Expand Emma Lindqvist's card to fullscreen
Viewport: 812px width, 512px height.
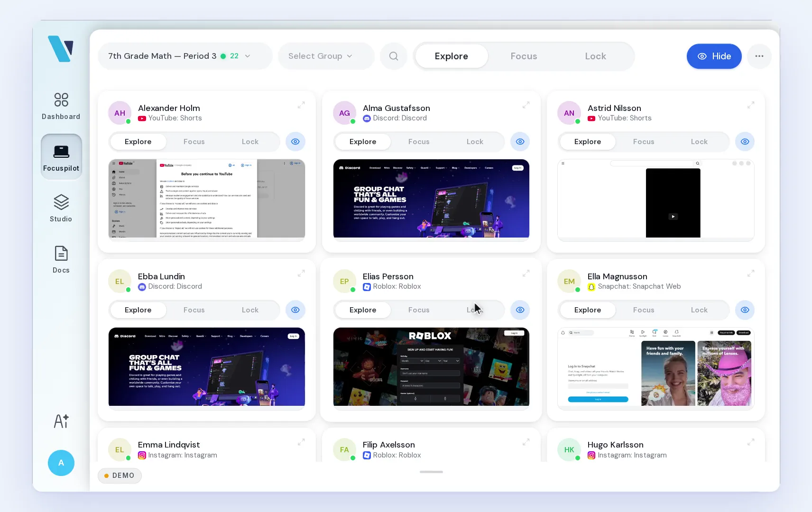(301, 442)
